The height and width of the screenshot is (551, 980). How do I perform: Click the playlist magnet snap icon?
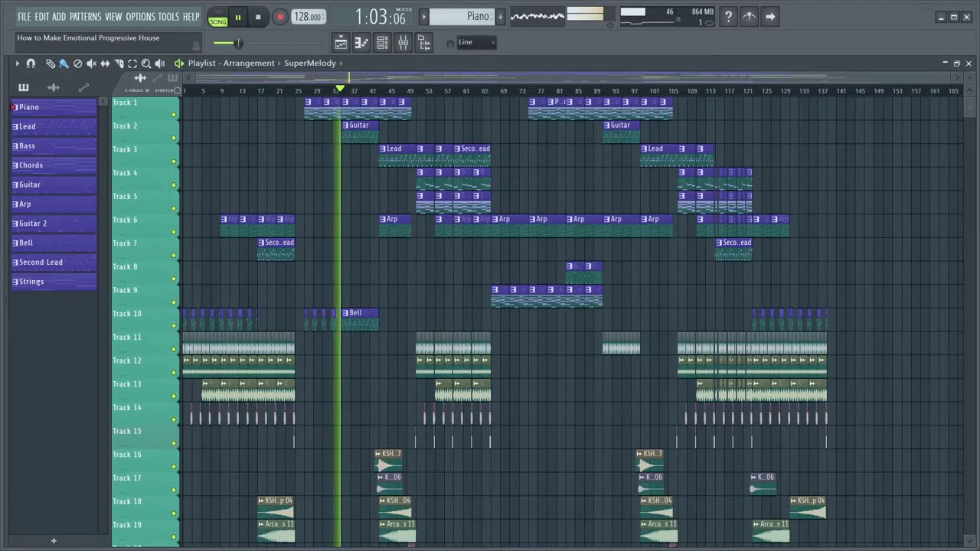pyautogui.click(x=31, y=64)
